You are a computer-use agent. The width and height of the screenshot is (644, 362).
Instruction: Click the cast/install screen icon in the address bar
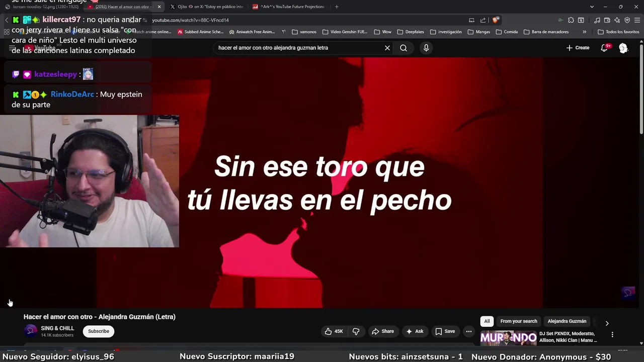[x=471, y=20]
